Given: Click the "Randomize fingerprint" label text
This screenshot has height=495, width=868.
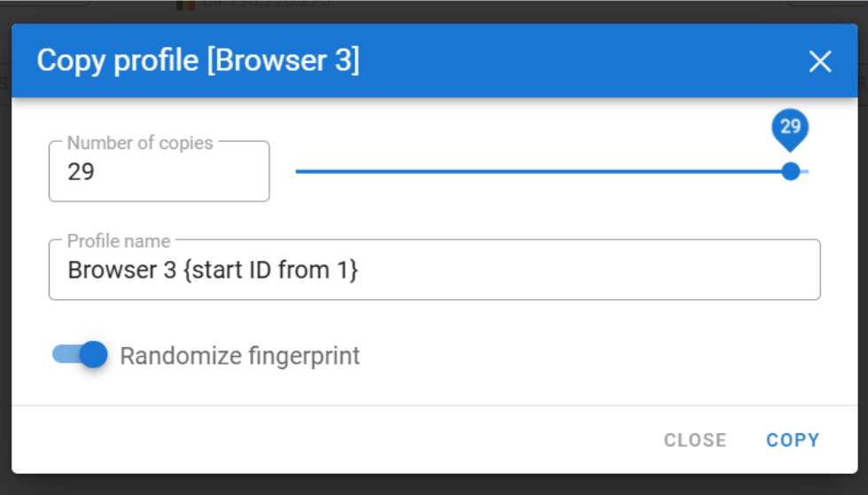Looking at the screenshot, I should coord(239,357).
